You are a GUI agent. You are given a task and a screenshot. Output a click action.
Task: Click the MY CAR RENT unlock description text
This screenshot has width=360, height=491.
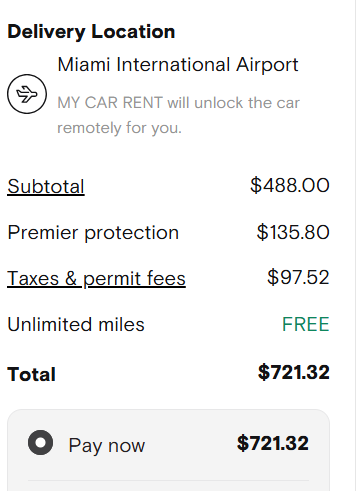179,115
